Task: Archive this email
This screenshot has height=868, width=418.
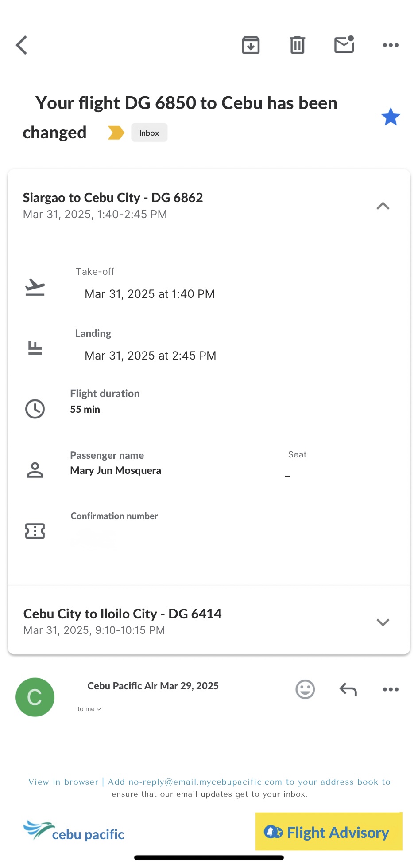Action: tap(251, 45)
